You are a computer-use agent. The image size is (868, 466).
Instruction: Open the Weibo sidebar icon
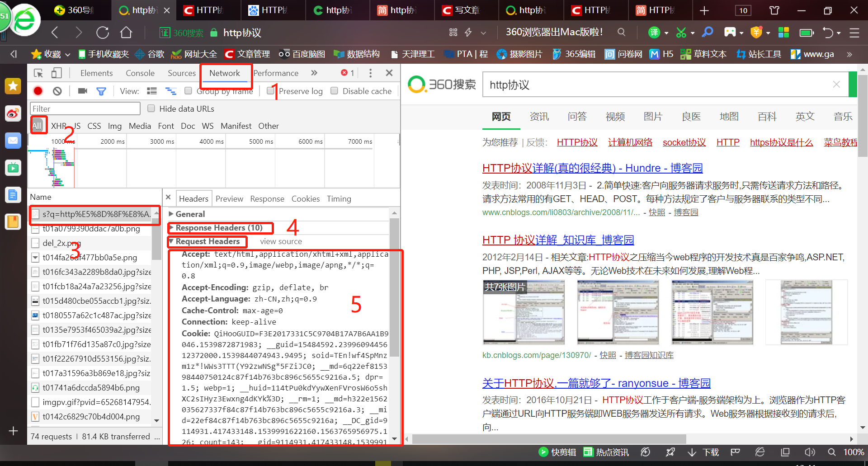tap(13, 113)
